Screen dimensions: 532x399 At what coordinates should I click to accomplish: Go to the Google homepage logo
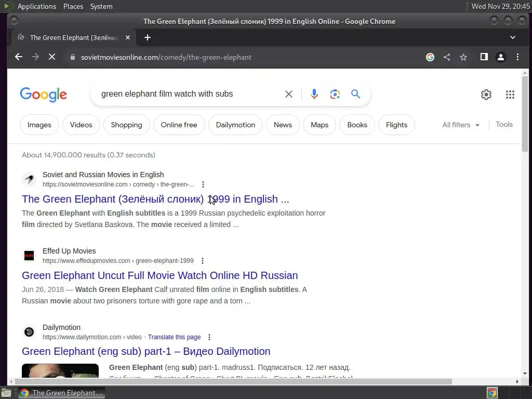coord(44,95)
